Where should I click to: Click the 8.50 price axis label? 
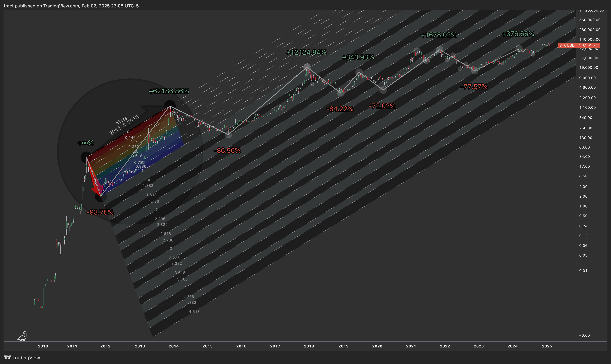coord(583,176)
